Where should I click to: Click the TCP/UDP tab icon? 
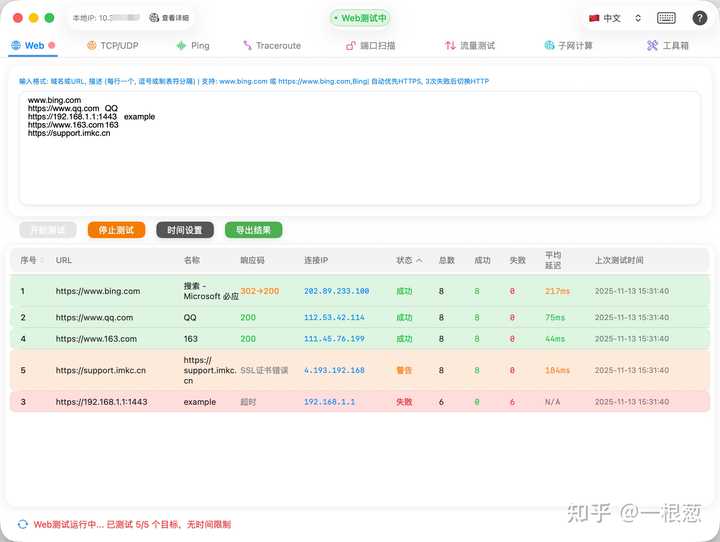[92, 45]
